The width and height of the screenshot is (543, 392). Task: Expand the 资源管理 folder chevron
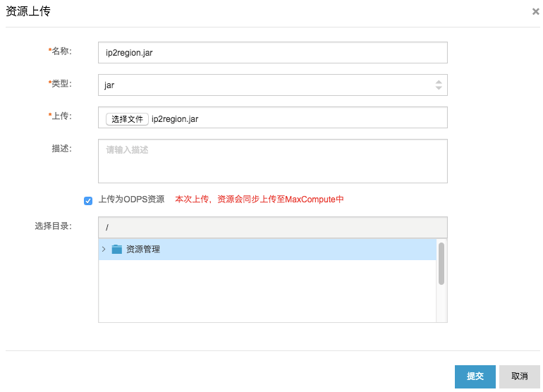tap(104, 249)
